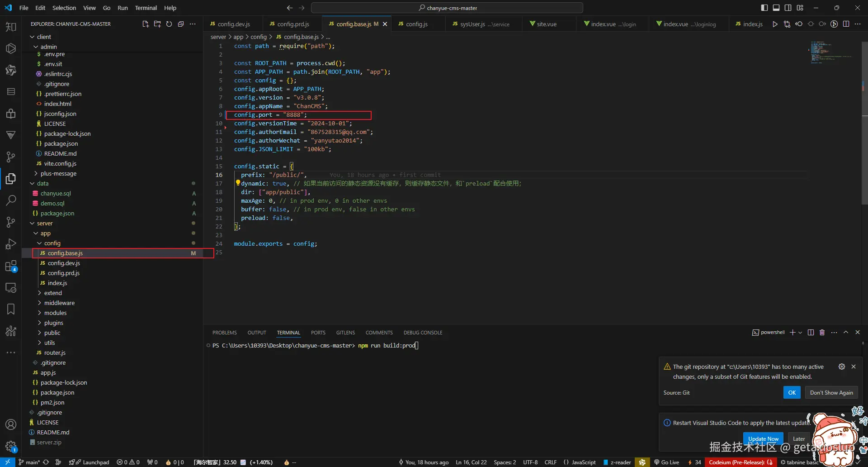868x467 pixels.
Task: Click the code minimap preview
Action: pos(831,52)
